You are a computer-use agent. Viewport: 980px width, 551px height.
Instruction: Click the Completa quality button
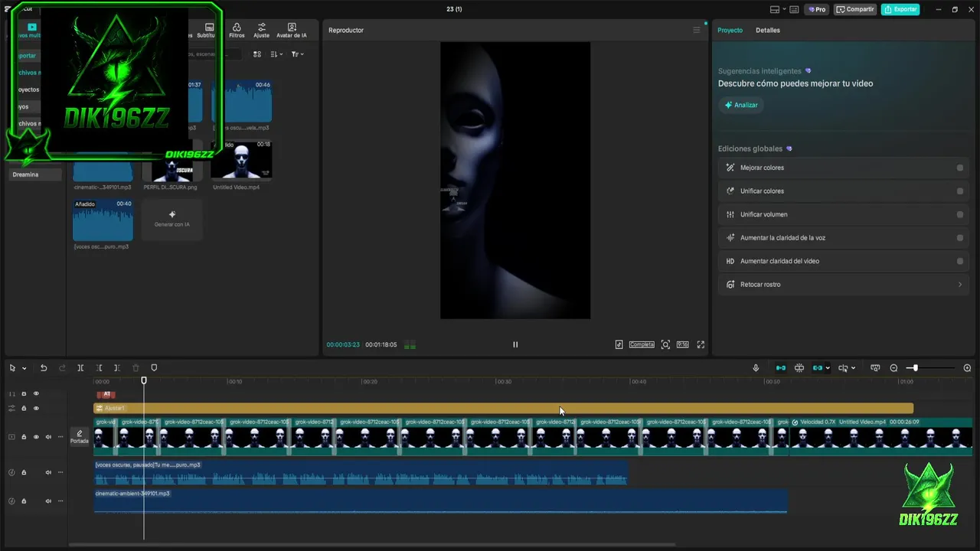click(x=642, y=344)
